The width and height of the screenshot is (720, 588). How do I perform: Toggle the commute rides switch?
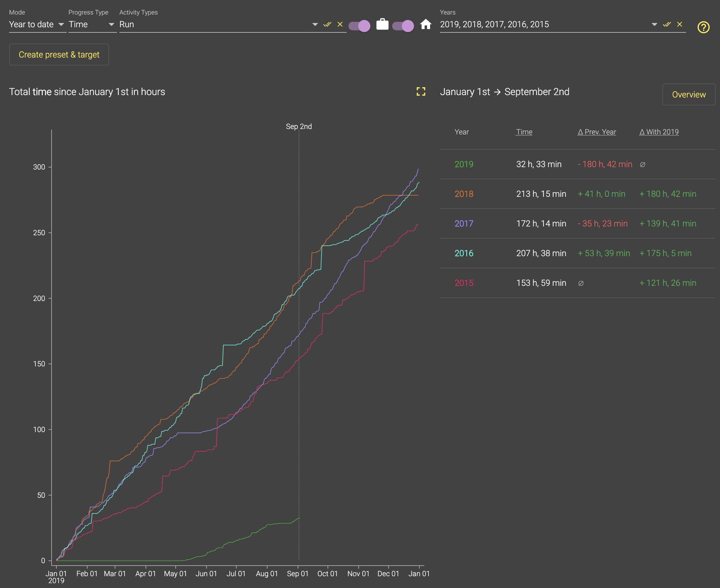pyautogui.click(x=360, y=26)
